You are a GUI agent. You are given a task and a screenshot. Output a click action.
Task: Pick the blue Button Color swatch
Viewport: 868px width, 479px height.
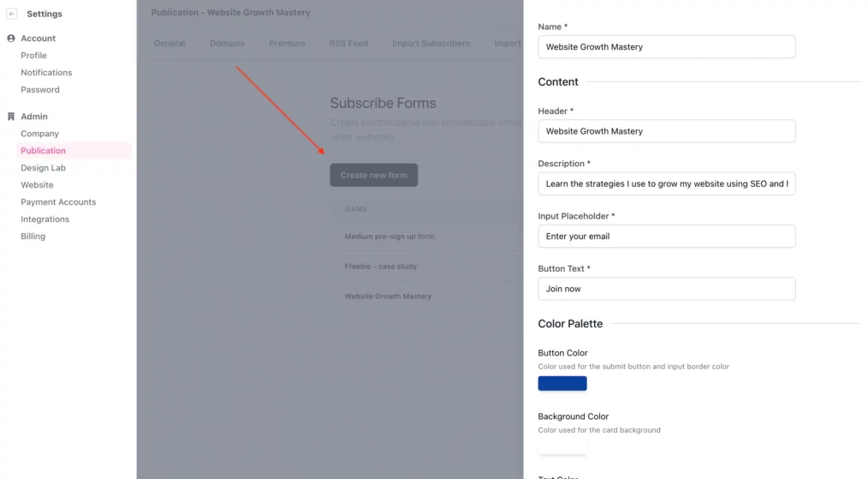(562, 384)
